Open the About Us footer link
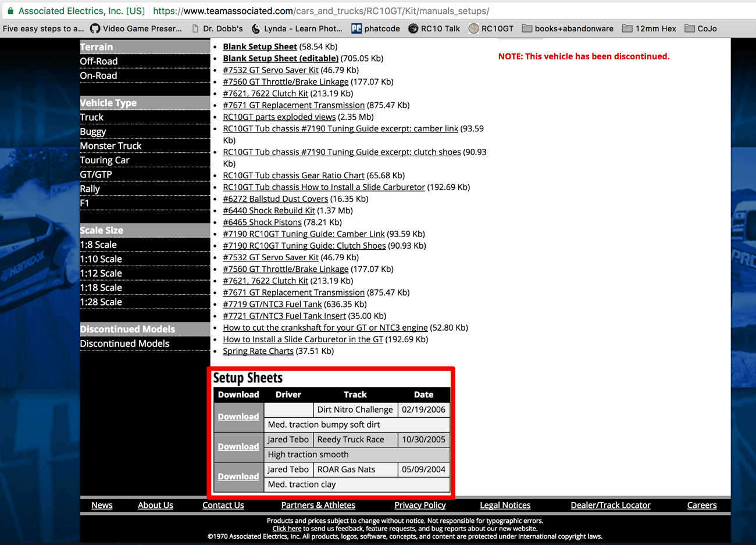 [155, 505]
